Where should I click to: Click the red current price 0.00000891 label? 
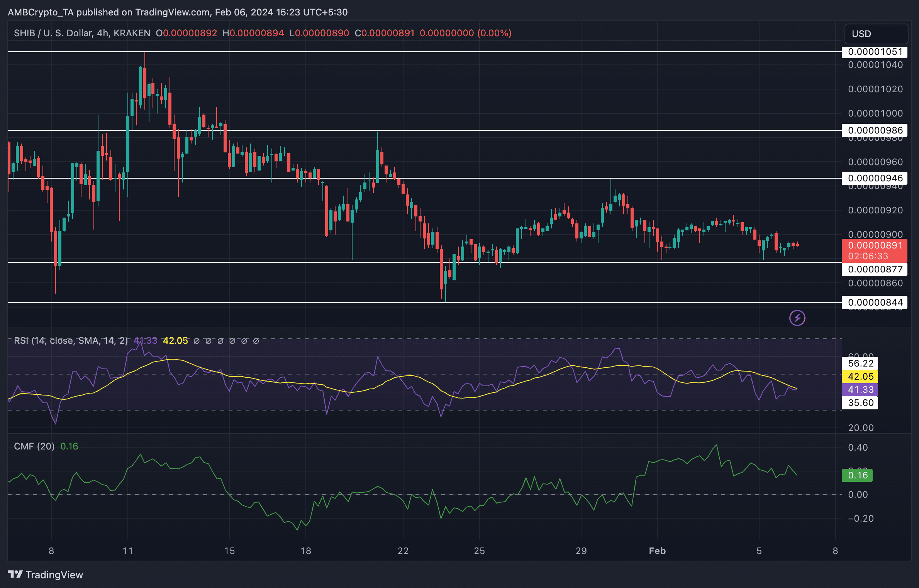coord(875,251)
